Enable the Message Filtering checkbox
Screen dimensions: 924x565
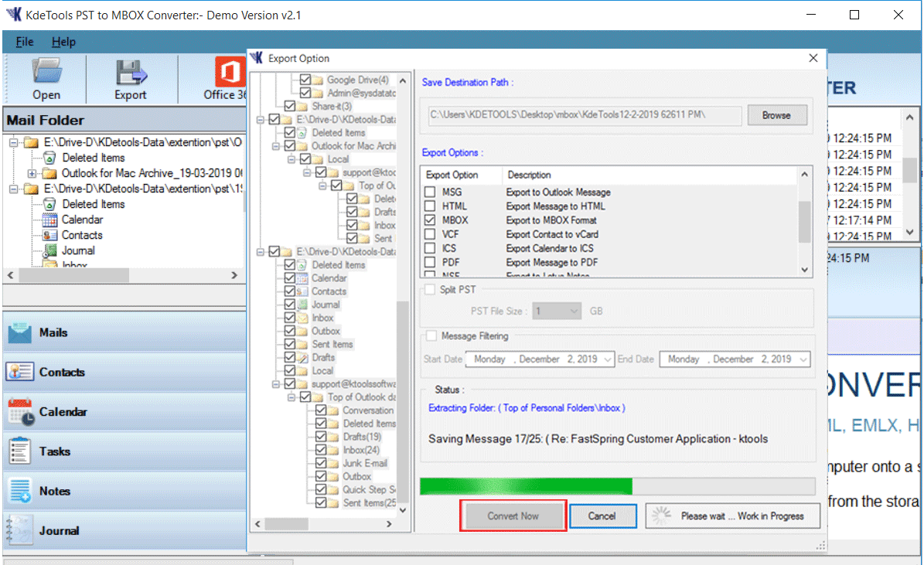tap(431, 336)
